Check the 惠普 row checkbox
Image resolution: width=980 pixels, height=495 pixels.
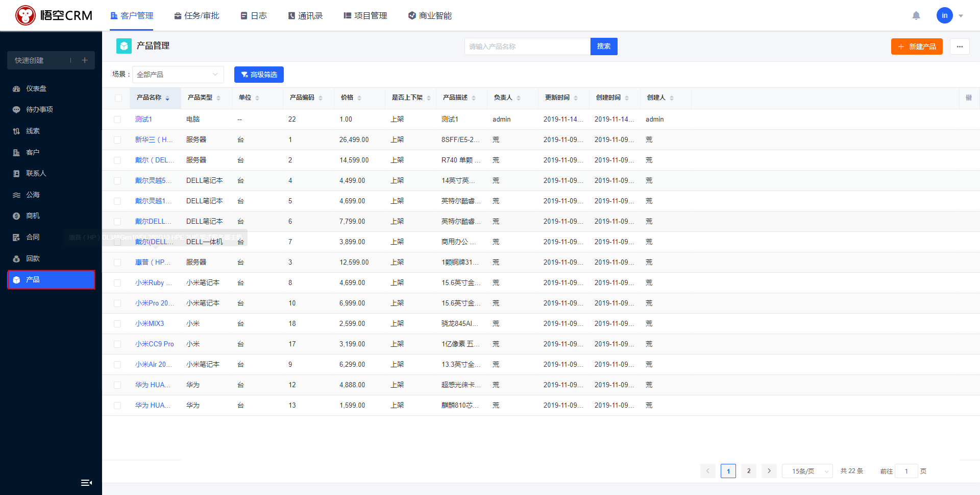click(117, 263)
